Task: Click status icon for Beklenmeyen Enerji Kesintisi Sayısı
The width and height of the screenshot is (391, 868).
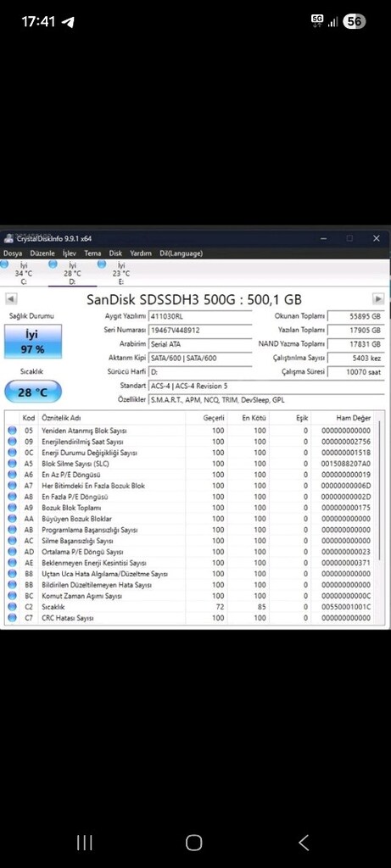Action: pyautogui.click(x=12, y=563)
